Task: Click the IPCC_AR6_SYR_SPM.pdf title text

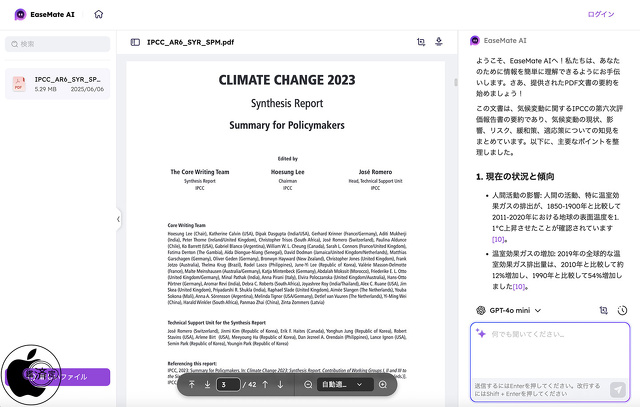Action: point(191,42)
